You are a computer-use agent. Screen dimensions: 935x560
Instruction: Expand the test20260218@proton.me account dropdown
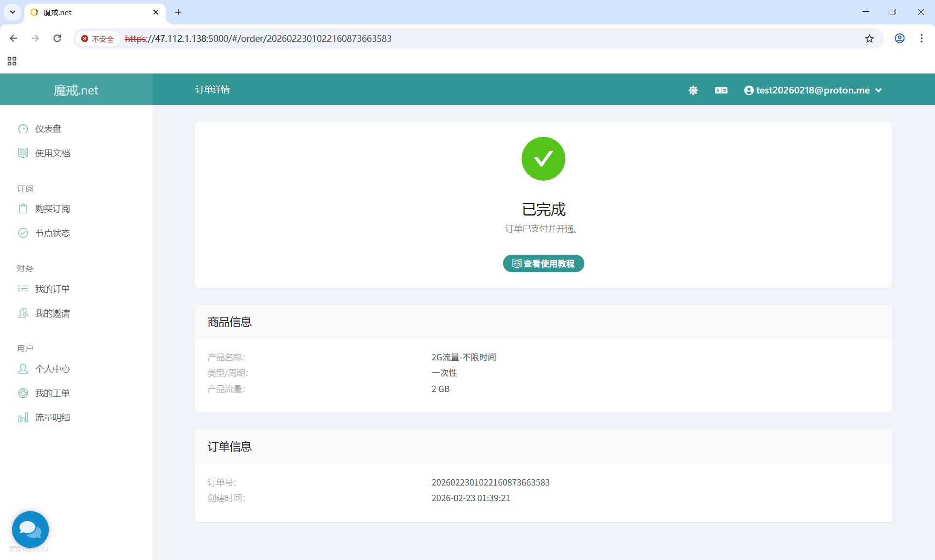point(813,90)
